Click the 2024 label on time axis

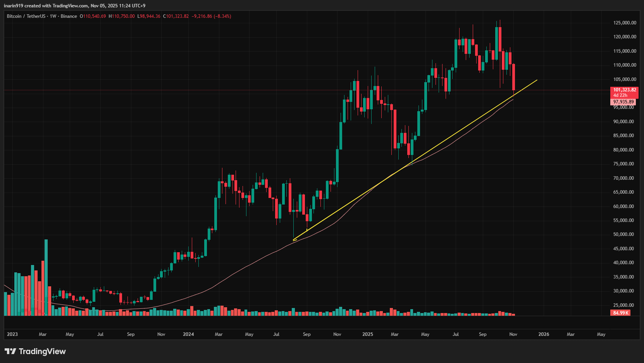[x=188, y=334]
